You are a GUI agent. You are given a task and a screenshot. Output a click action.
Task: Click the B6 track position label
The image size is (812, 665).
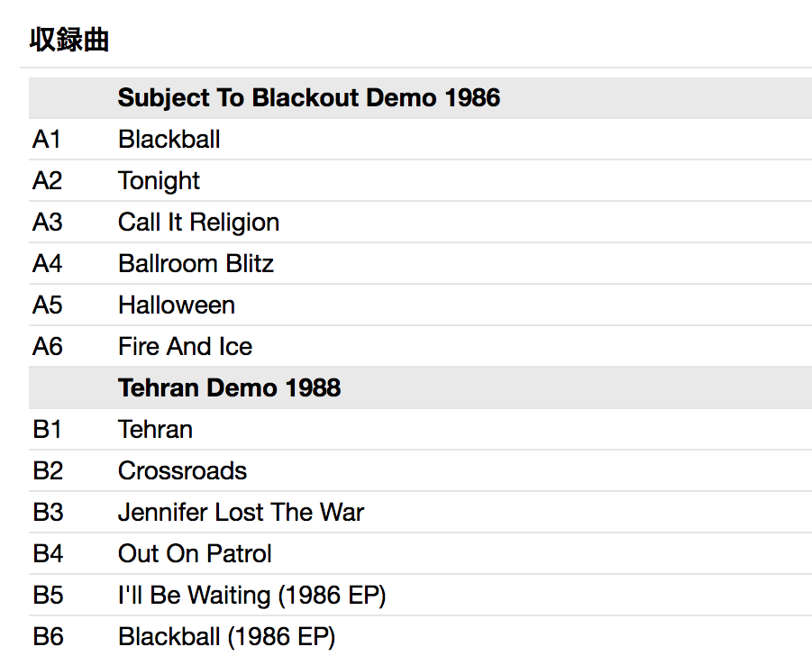coord(48,637)
